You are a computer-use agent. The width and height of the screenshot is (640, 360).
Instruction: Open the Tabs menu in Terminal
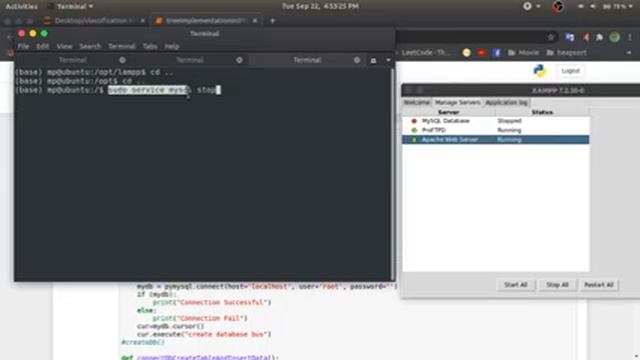(x=150, y=47)
